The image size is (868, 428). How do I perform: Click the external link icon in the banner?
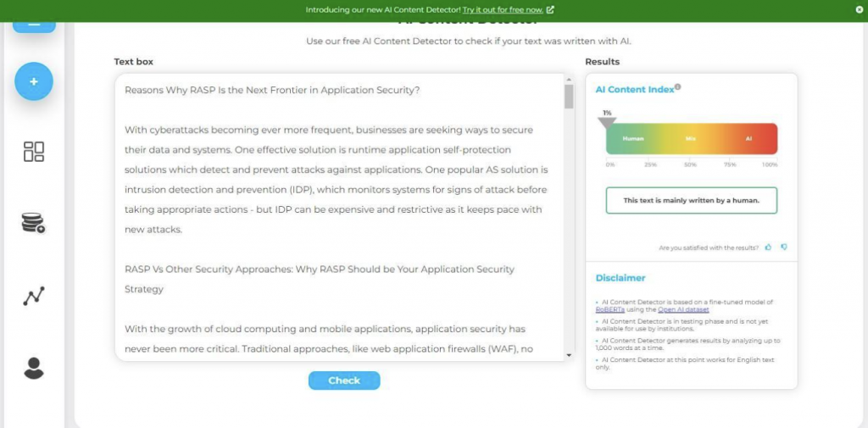click(x=550, y=9)
